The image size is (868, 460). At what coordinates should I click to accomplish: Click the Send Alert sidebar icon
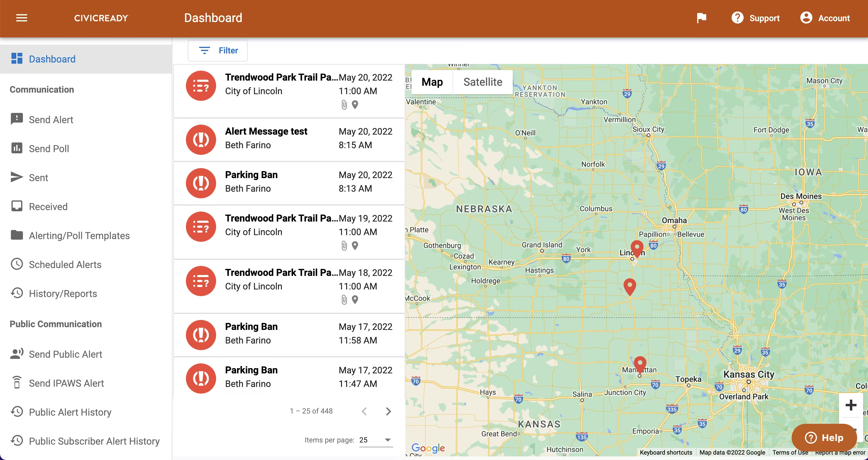pyautogui.click(x=17, y=119)
